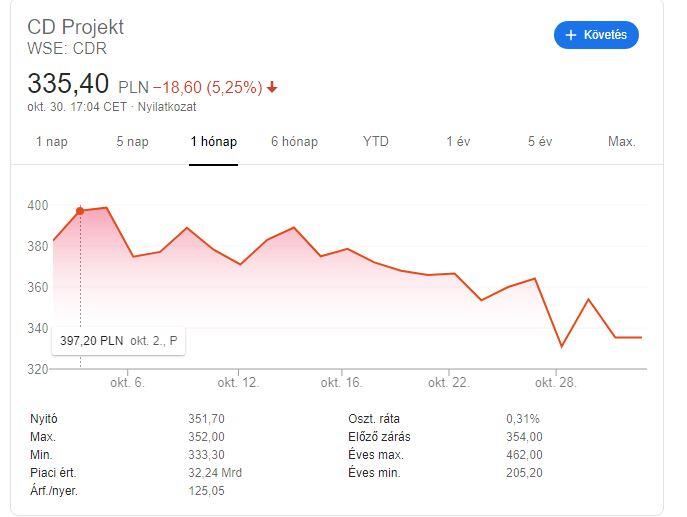
Task: Click the 397,20 PLN chart tooltip
Action: (119, 341)
